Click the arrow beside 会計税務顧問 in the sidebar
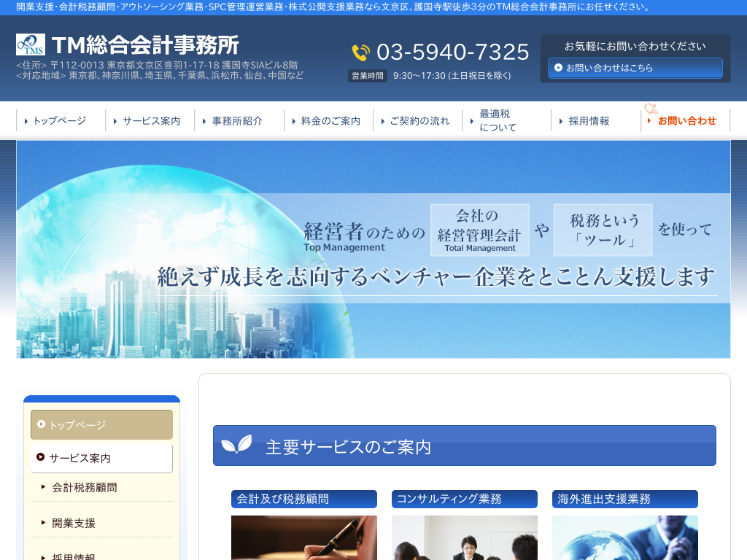The image size is (747, 560). tap(43, 486)
